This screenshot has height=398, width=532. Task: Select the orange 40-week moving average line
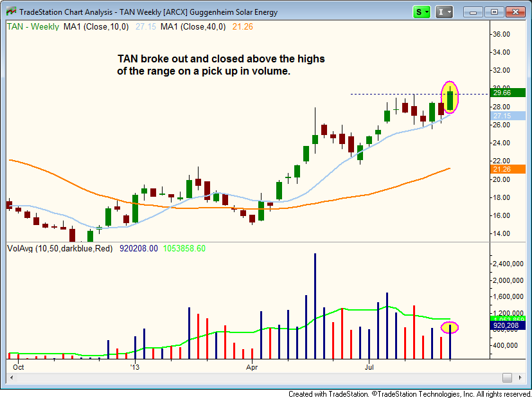pos(229,208)
